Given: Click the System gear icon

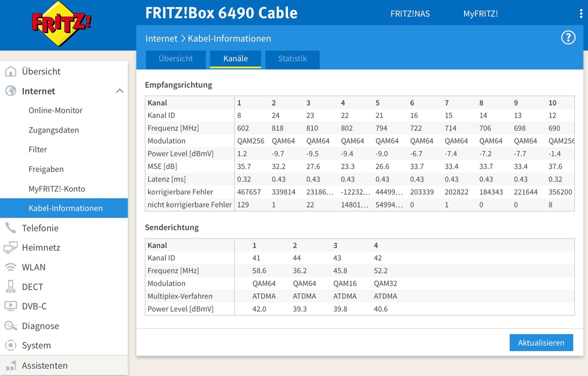Looking at the screenshot, I should (11, 345).
